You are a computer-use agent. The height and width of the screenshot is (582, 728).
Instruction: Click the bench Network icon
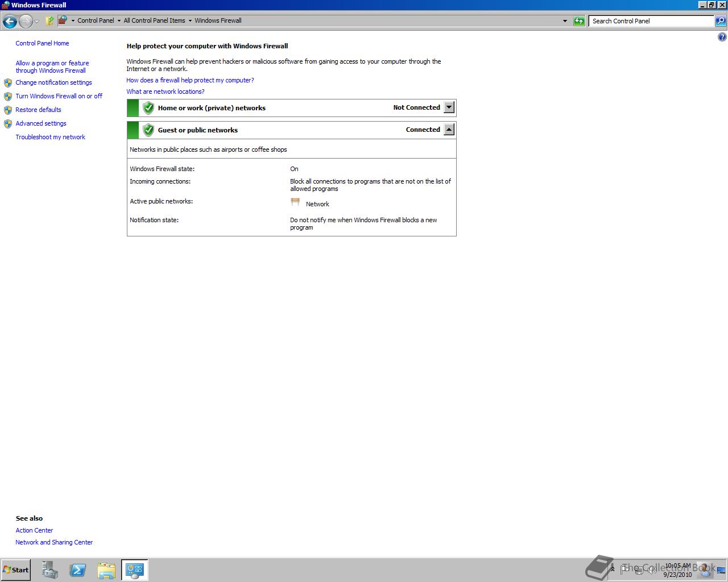pyautogui.click(x=295, y=202)
